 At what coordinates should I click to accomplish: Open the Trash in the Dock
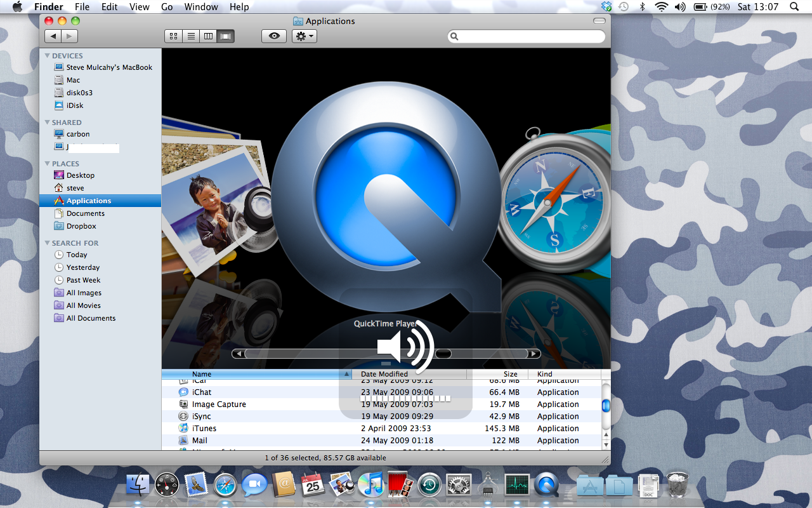pos(678,485)
